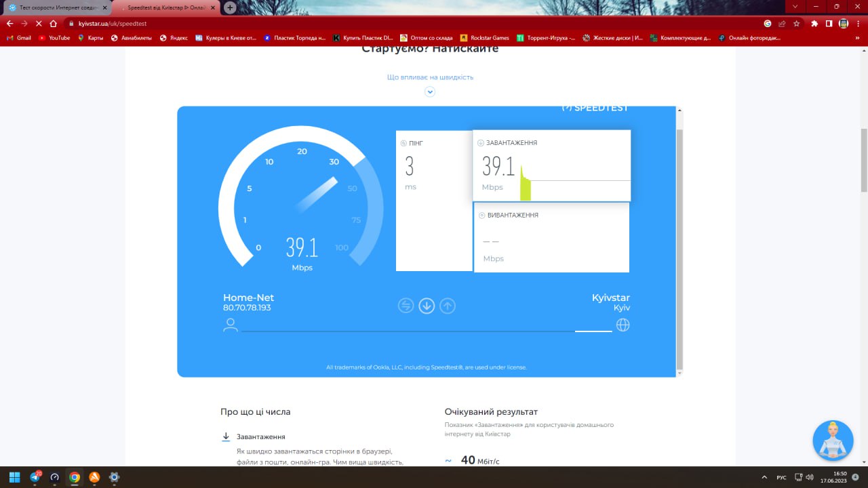Open the Chrome icon on the taskbar

click(75, 477)
